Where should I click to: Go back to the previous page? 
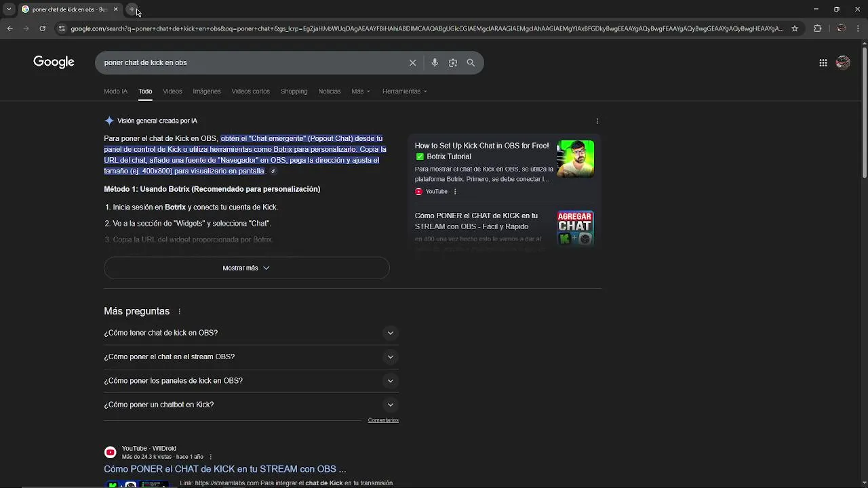[9, 28]
